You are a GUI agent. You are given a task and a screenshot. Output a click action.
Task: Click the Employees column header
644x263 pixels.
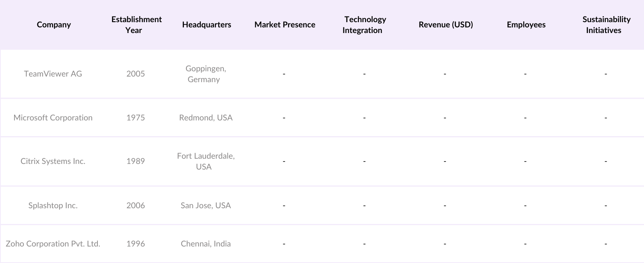tap(526, 25)
